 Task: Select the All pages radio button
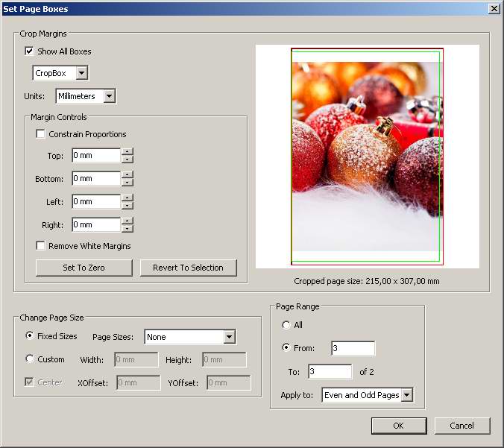[286, 325]
